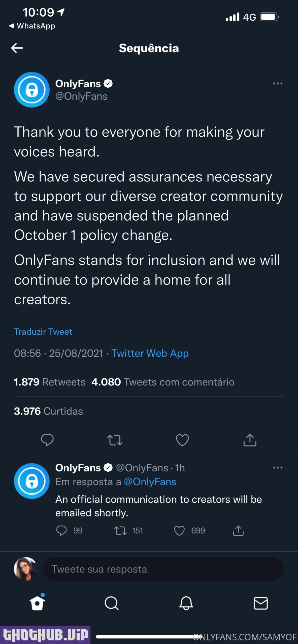
Task: Open the main tweet's three-dot options menu
Action: tap(278, 84)
